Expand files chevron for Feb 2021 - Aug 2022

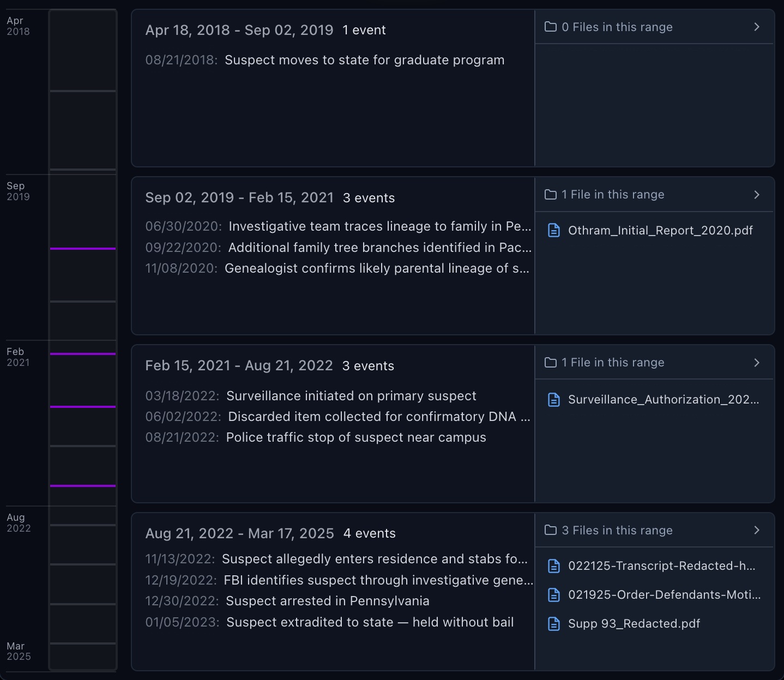756,363
